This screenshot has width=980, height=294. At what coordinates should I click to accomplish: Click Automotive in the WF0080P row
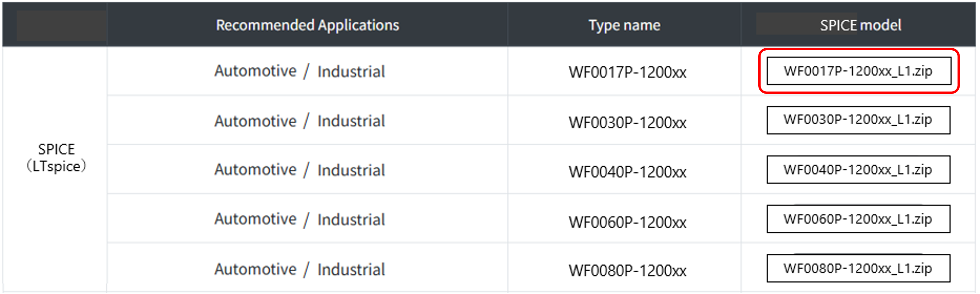coord(255,269)
